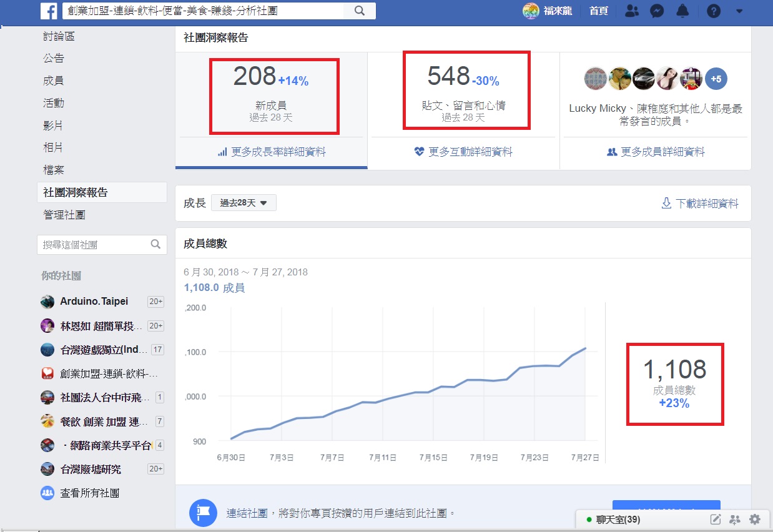Click the 搜尋這個社團 search field
This screenshot has width=773, height=532.
pyautogui.click(x=94, y=245)
